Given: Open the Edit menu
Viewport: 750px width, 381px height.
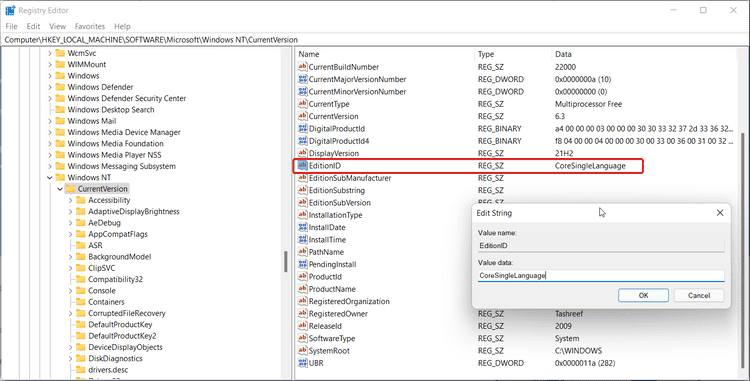Looking at the screenshot, I should pos(33,26).
